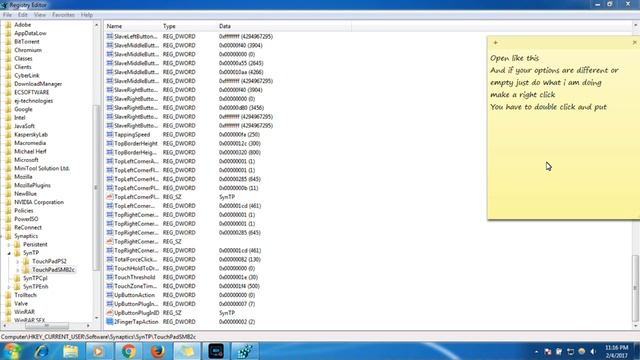The height and width of the screenshot is (360, 640).
Task: Select the Valve tree key
Action: 21,304
